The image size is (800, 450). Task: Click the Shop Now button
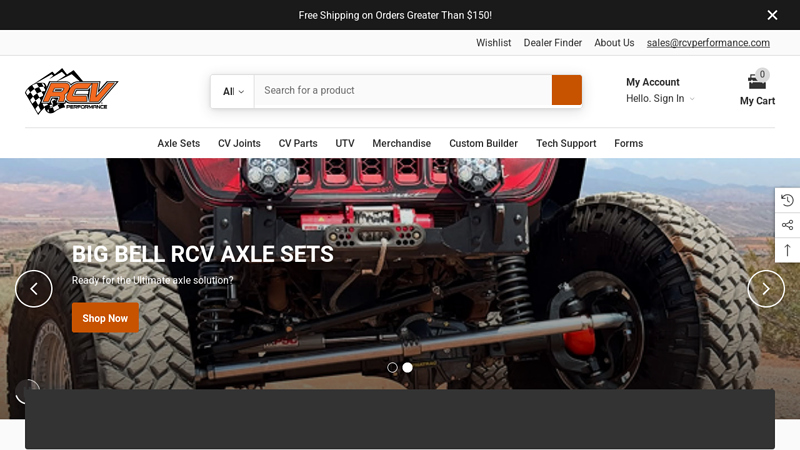(x=105, y=318)
